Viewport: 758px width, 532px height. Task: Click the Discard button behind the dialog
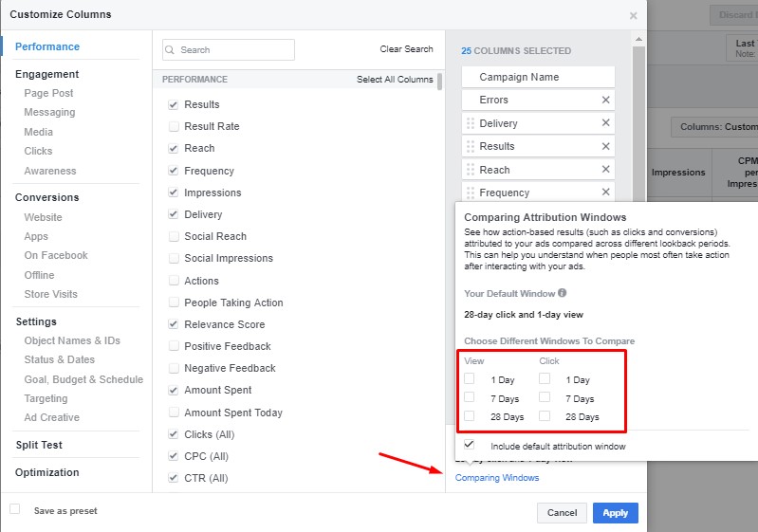(734, 15)
